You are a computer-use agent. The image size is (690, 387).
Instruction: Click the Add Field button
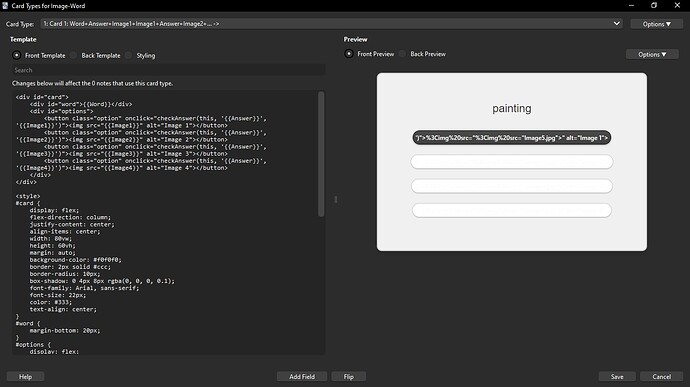(x=302, y=376)
